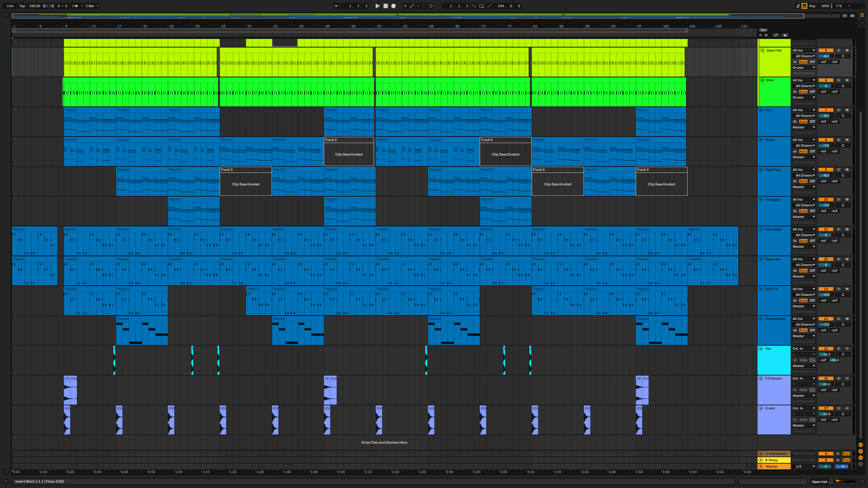Fold the Bass FX track
The height and width of the screenshot is (488, 868).
(x=761, y=289)
